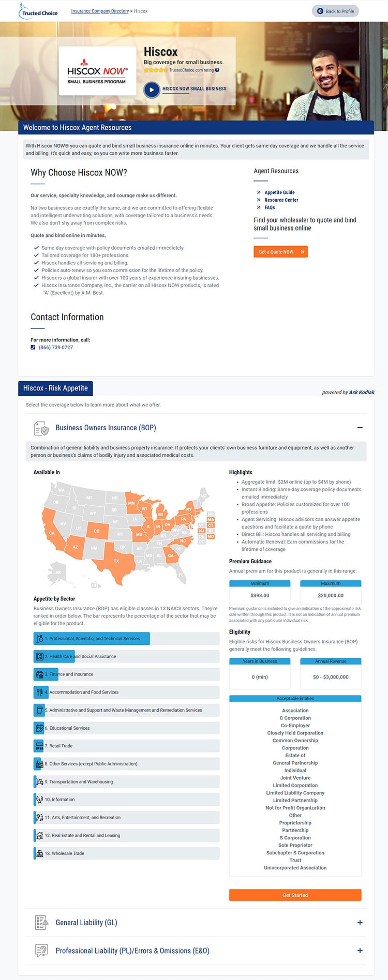Click the Professional Liability section icon
The height and width of the screenshot is (980, 388).
coord(41,951)
